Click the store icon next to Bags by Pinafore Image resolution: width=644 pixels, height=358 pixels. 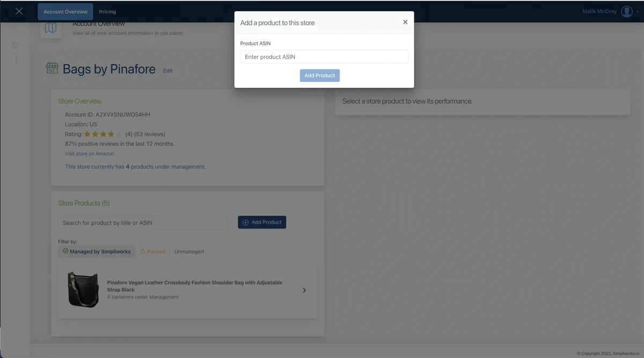click(52, 68)
